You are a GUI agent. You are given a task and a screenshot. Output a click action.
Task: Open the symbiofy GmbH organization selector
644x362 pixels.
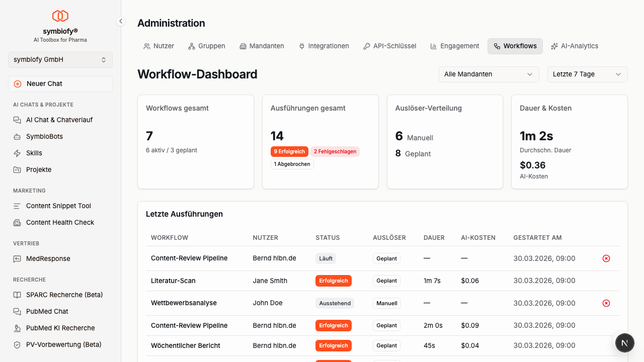coord(60,59)
